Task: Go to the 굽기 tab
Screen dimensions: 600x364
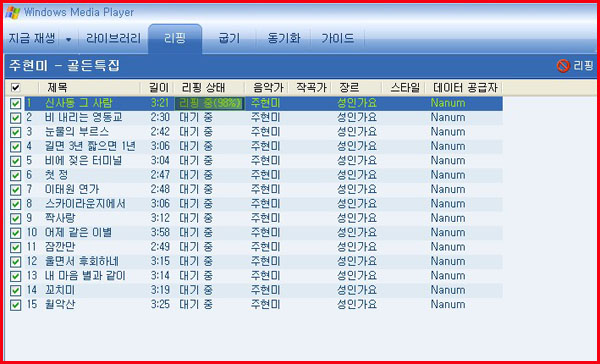Action: (229, 39)
